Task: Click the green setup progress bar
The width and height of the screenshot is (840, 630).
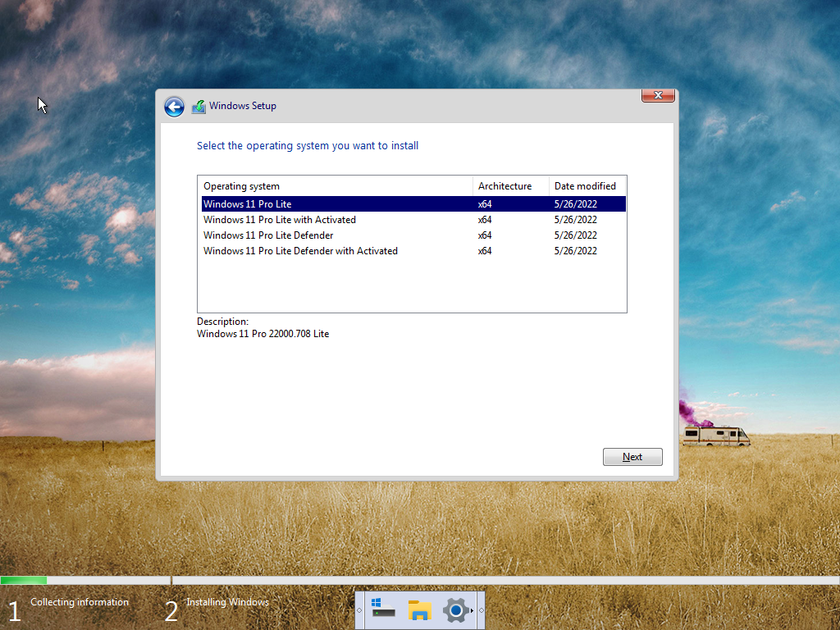Action: (24, 580)
